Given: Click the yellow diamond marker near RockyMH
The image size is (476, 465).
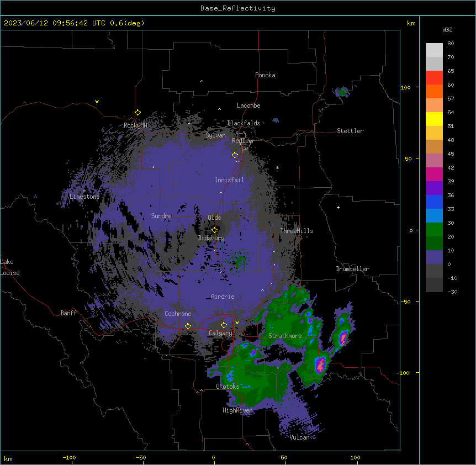Looking at the screenshot, I should [x=138, y=112].
